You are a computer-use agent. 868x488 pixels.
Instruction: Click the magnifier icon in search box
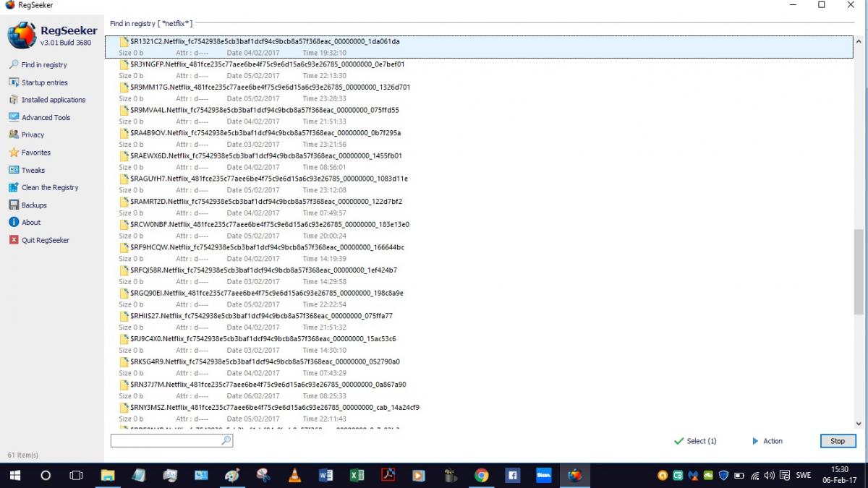click(226, 440)
